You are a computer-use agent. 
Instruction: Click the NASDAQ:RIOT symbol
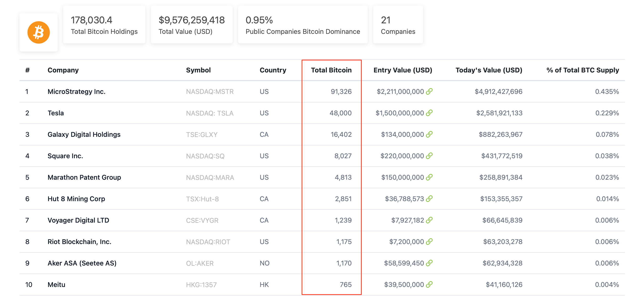coord(208,242)
